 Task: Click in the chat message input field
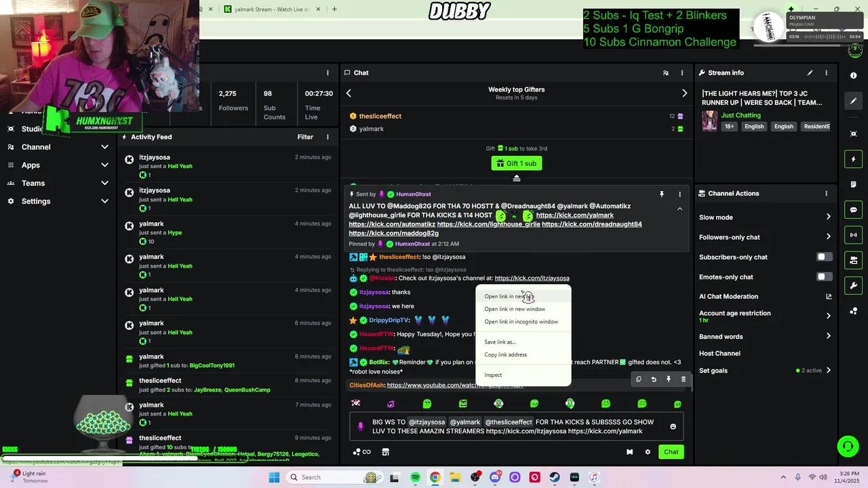click(515, 426)
